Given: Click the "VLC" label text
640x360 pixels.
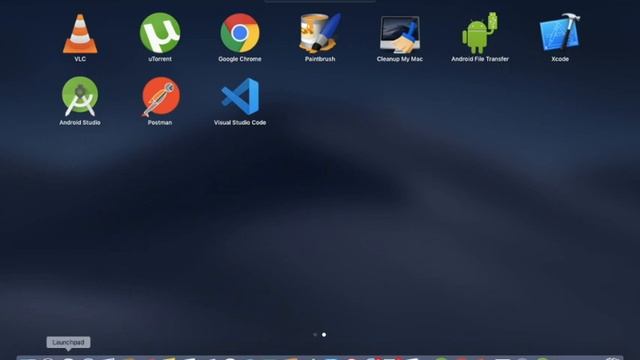Looking at the screenshot, I should 80,59.
